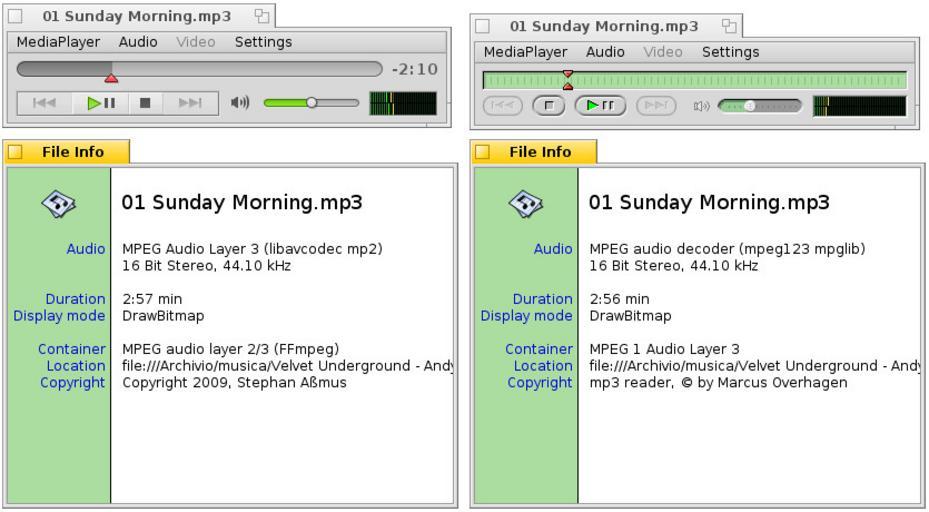This screenshot has width=929, height=512.
Task: Click the left player's volume slider knob
Action: tap(311, 102)
